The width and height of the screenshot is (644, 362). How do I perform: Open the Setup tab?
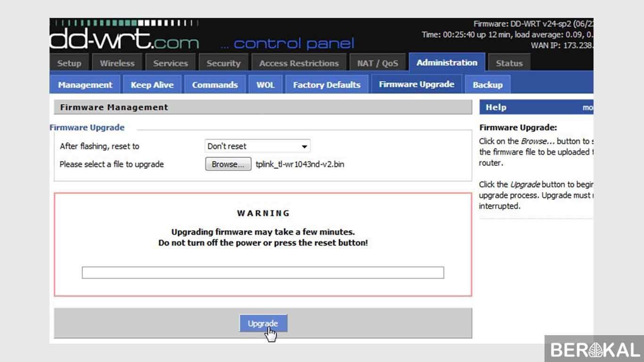pos(69,63)
